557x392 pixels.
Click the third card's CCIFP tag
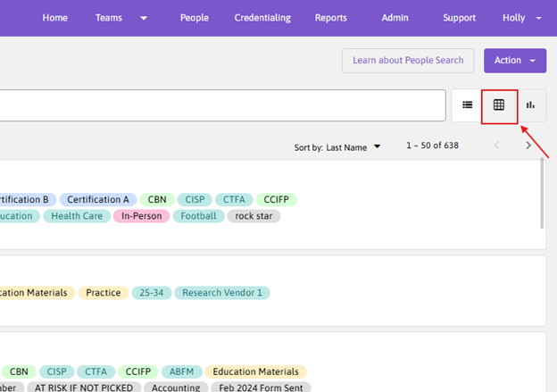click(x=138, y=371)
